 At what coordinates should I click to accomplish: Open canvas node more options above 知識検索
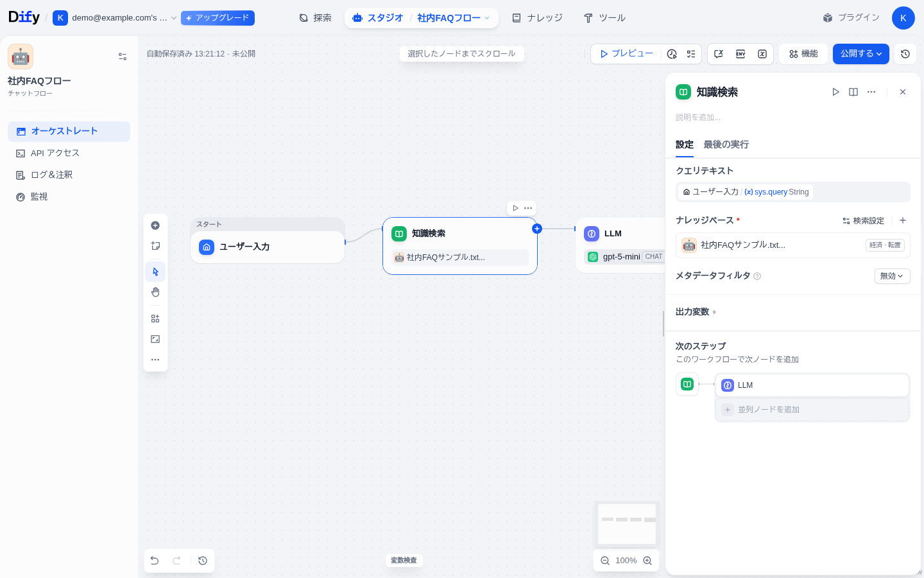pyautogui.click(x=528, y=208)
